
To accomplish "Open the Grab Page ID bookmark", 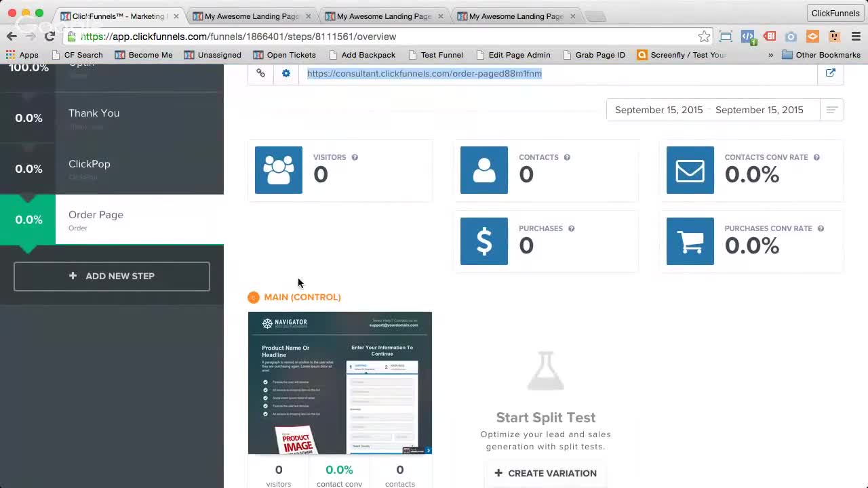I will point(594,55).
